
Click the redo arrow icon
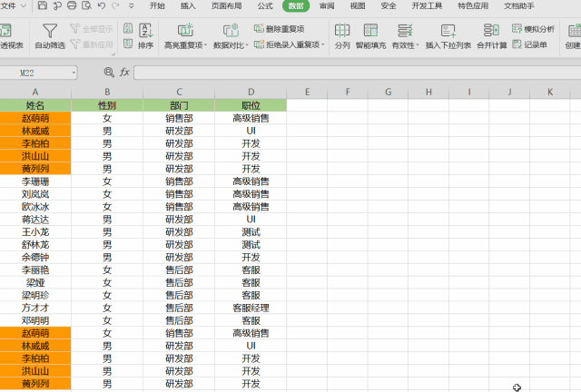tap(115, 5)
